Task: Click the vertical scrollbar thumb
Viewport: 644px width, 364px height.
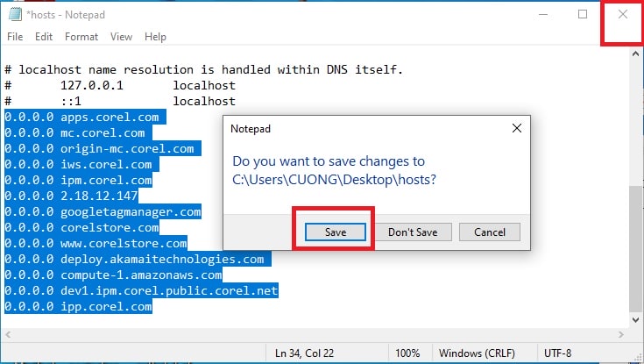Action: point(635,249)
